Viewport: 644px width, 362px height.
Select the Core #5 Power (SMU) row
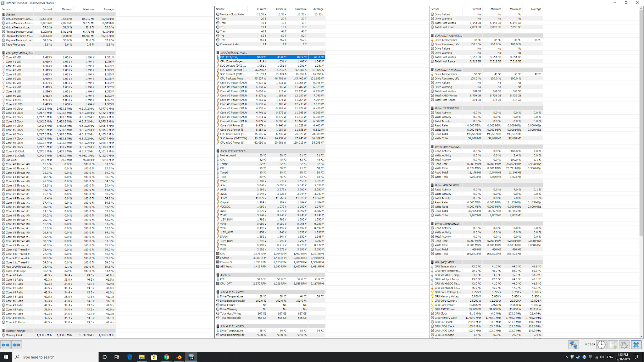270,104
